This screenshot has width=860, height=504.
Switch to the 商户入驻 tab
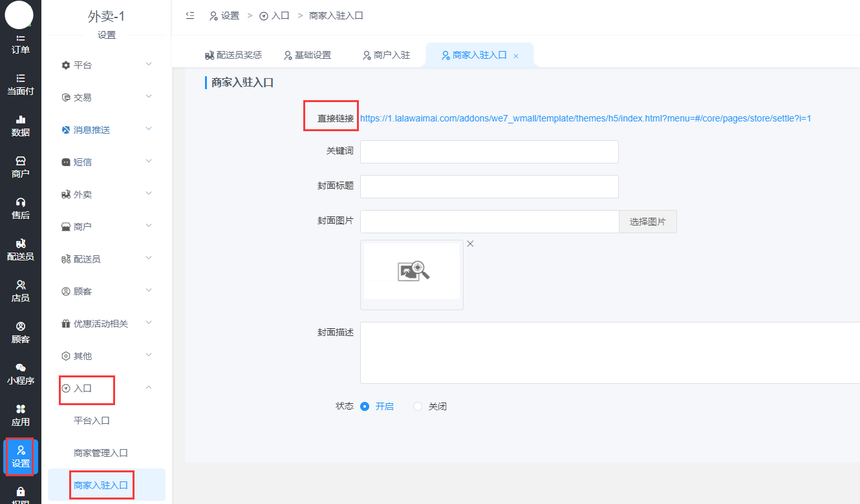387,56
